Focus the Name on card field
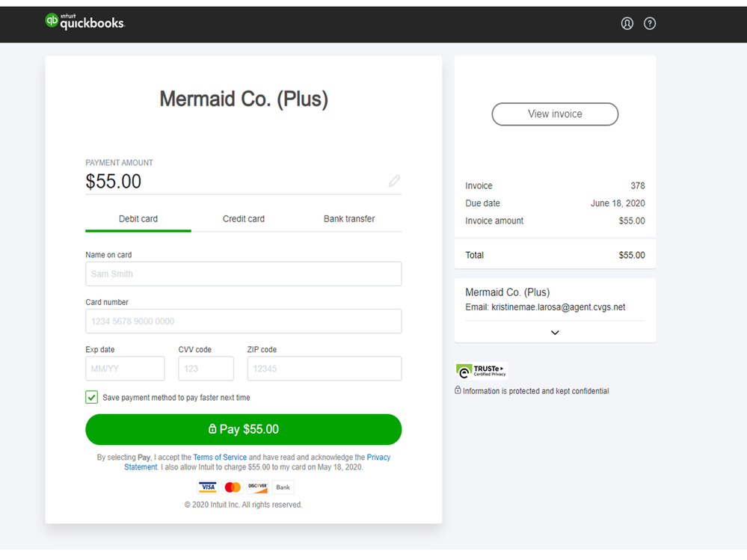 tap(243, 274)
